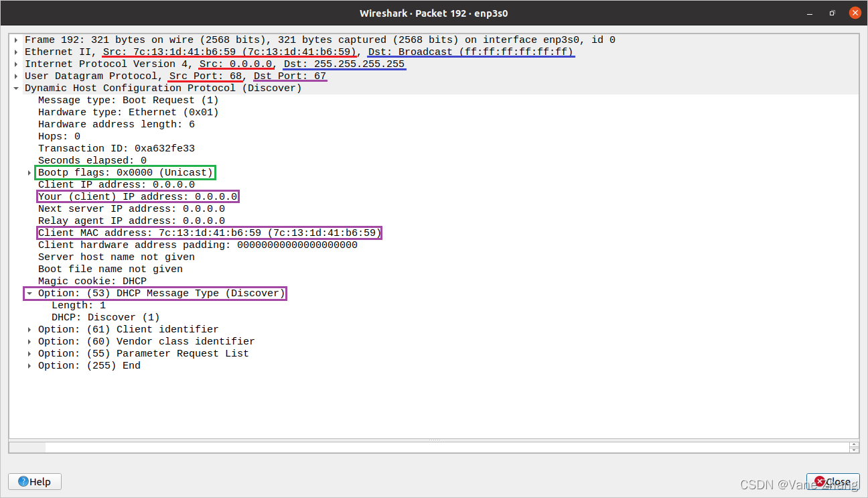Select 'Client hardware address padding' row
The height and width of the screenshot is (498, 868).
198,245
